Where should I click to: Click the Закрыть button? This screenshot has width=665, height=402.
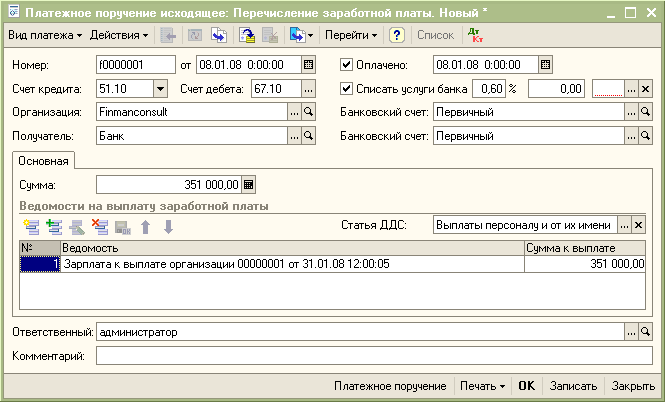click(x=633, y=386)
